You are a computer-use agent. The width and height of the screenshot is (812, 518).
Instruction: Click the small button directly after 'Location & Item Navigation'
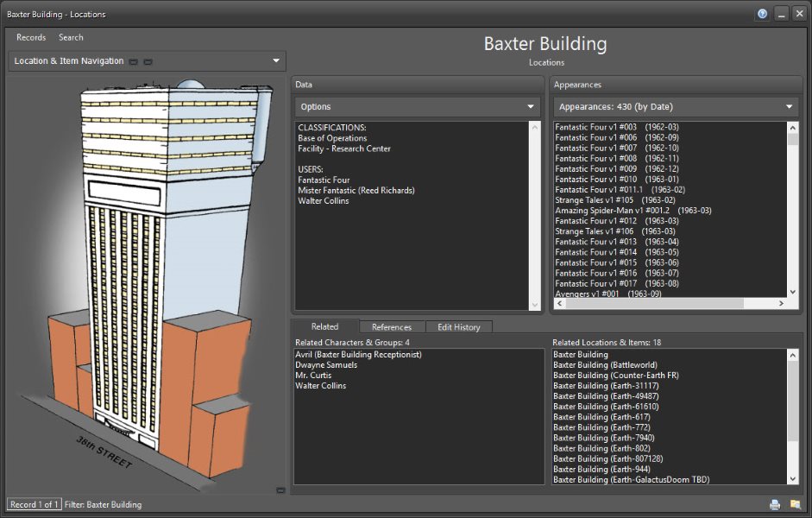(133, 61)
